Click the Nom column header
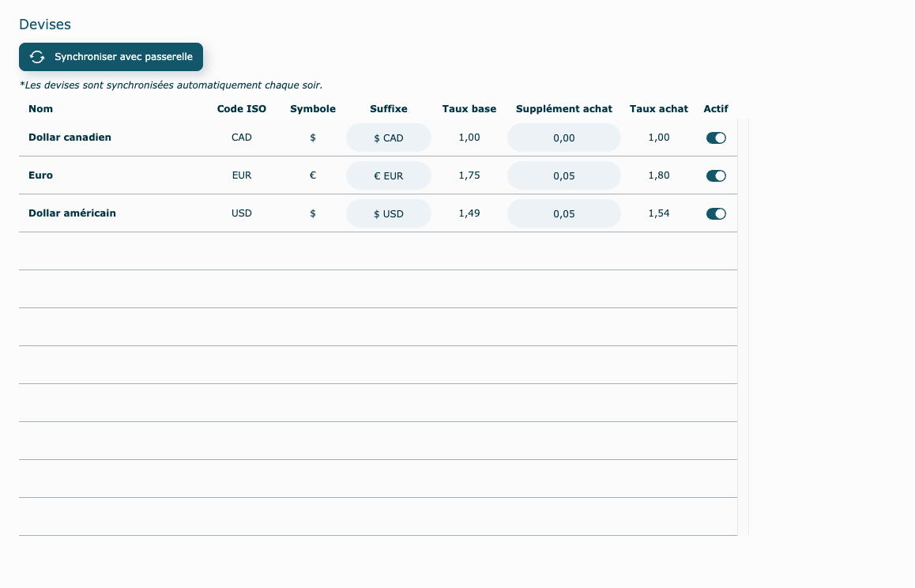The height and width of the screenshot is (588, 915). click(41, 109)
